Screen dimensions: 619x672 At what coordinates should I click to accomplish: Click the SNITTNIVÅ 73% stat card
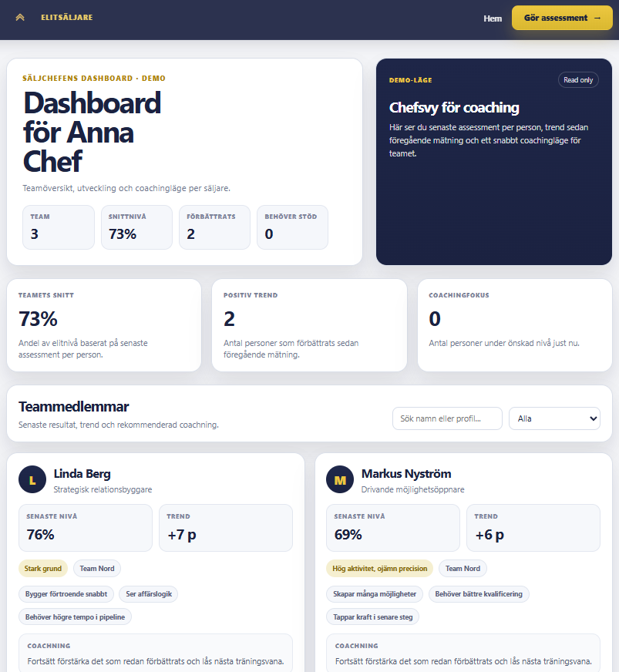click(x=136, y=227)
